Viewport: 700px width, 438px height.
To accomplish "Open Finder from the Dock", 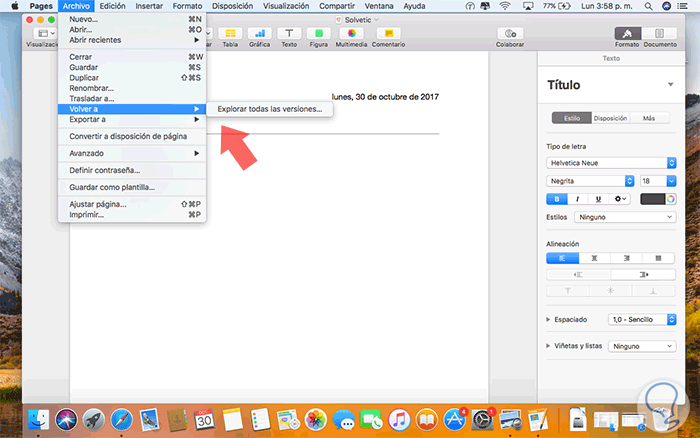I will (x=38, y=420).
